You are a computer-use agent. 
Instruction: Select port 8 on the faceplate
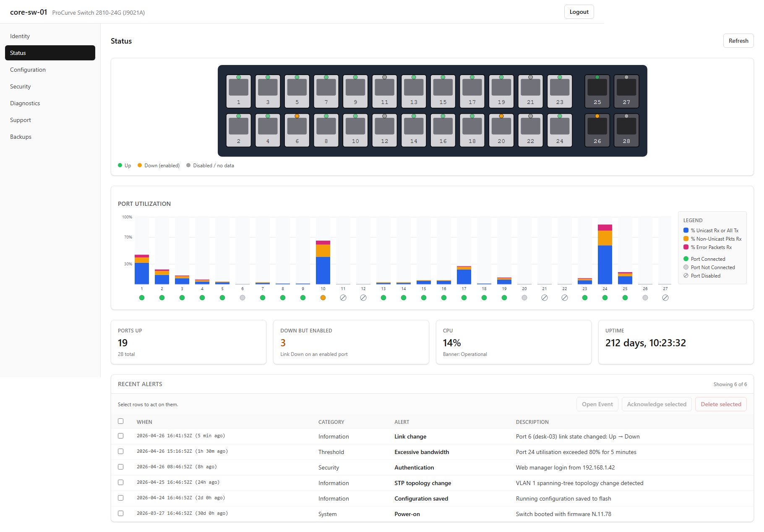tap(326, 130)
